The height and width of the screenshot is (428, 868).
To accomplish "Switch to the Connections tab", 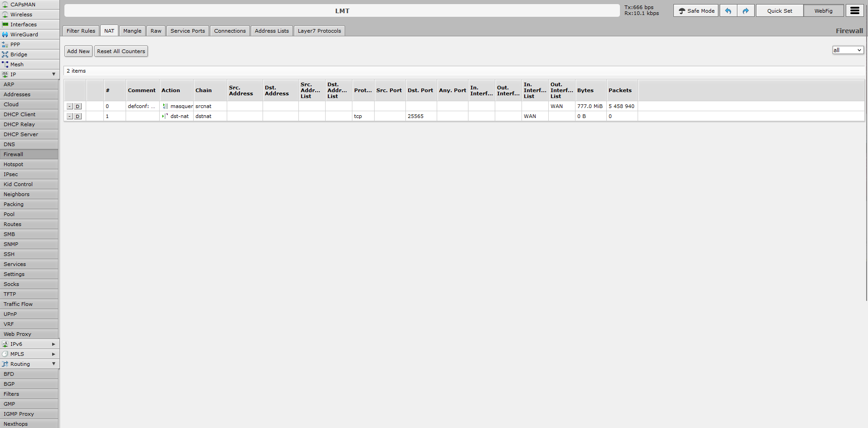I will 230,31.
